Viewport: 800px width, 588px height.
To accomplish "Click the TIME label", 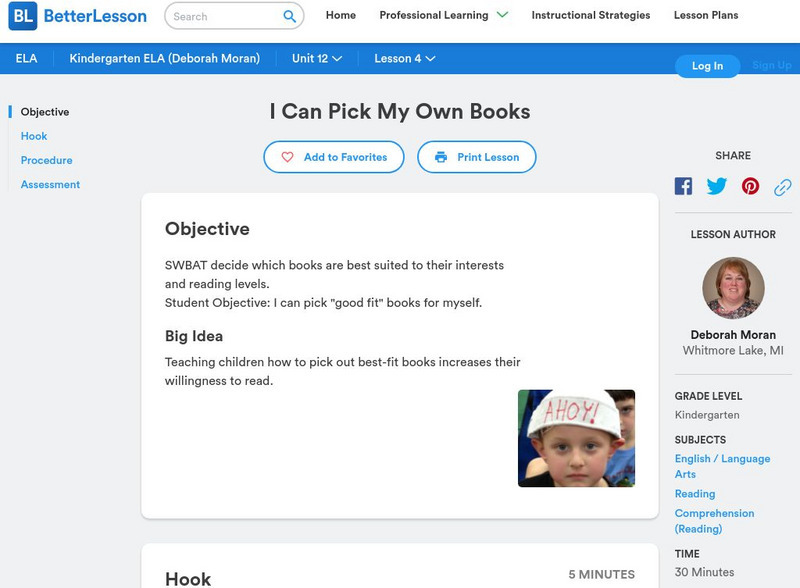I will tap(687, 554).
